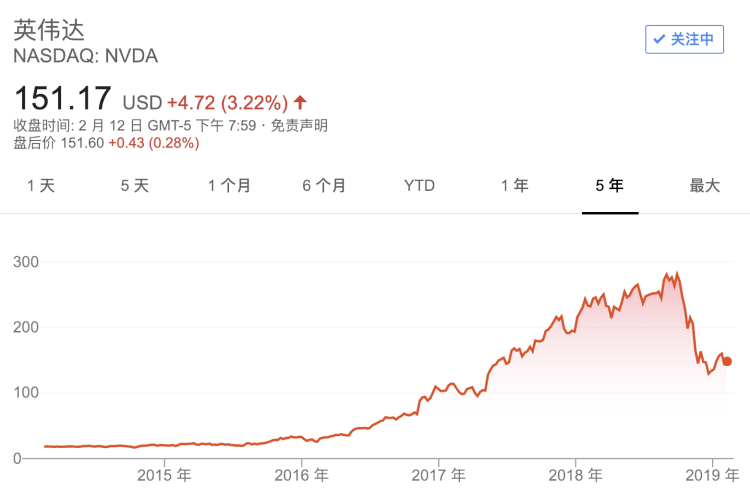Click the 2017 年 axis label
The height and width of the screenshot is (496, 750).
coord(438,475)
